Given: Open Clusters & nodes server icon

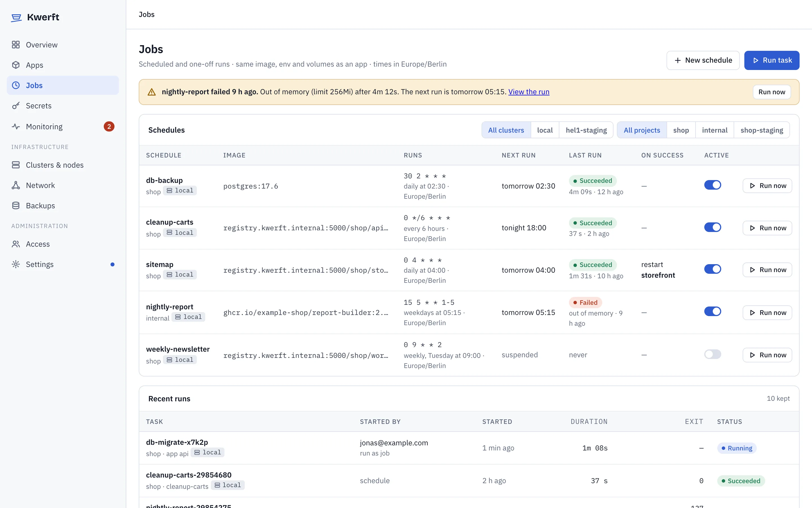Looking at the screenshot, I should 16,165.
